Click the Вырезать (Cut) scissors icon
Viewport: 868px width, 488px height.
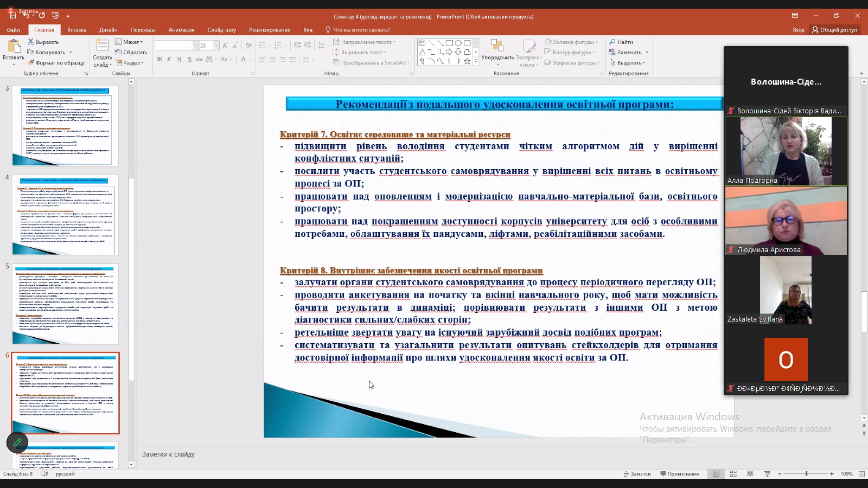coord(31,42)
